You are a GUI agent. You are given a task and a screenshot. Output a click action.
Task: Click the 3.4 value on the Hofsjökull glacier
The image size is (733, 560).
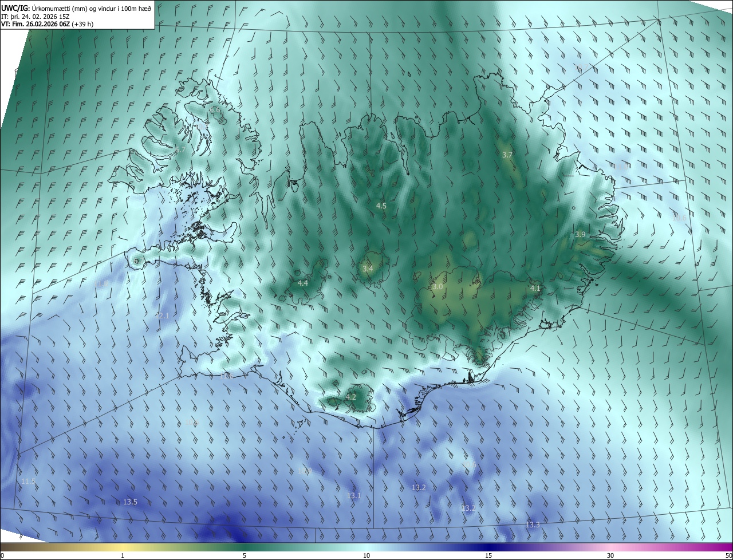point(368,269)
